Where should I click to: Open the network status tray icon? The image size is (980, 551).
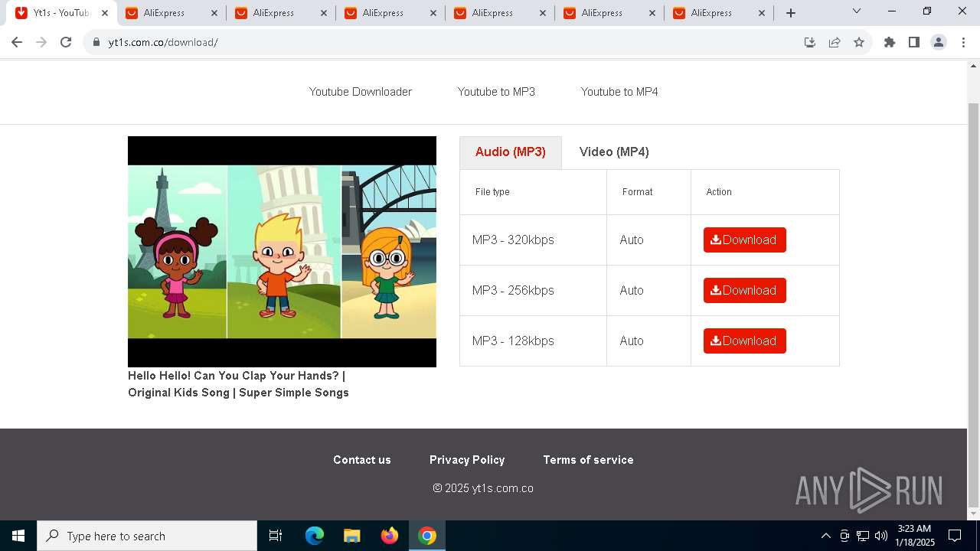coord(863,536)
